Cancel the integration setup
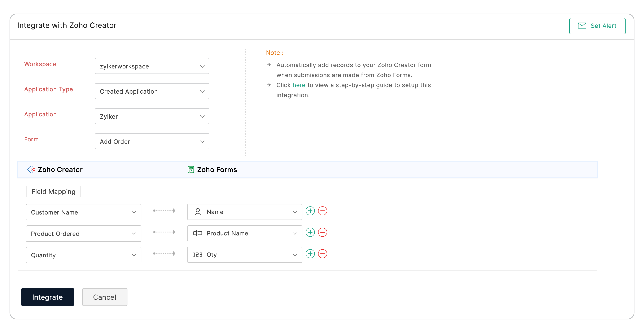The height and width of the screenshot is (333, 644). [105, 297]
